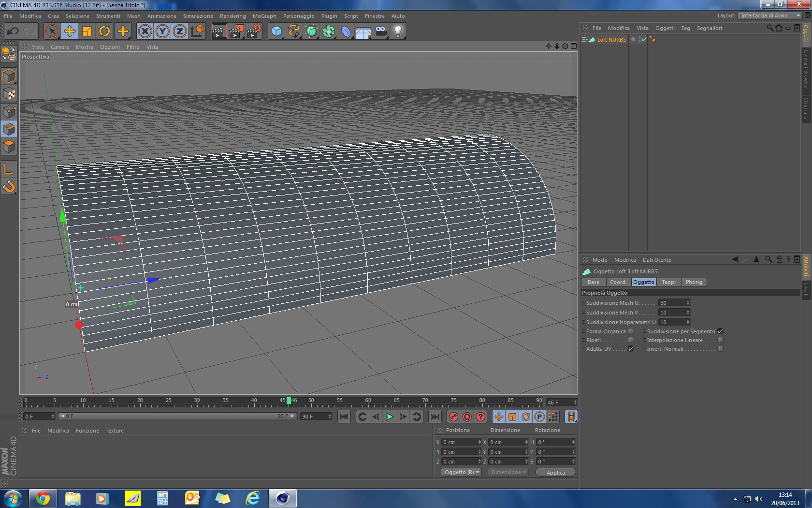Enable the Forma Organica checkbox

click(x=631, y=331)
